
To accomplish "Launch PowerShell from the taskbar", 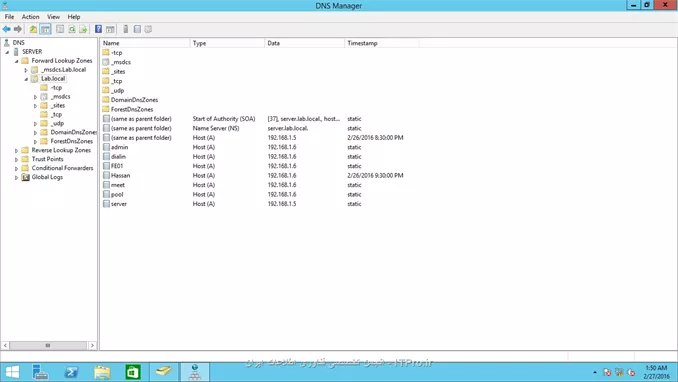I will point(71,372).
